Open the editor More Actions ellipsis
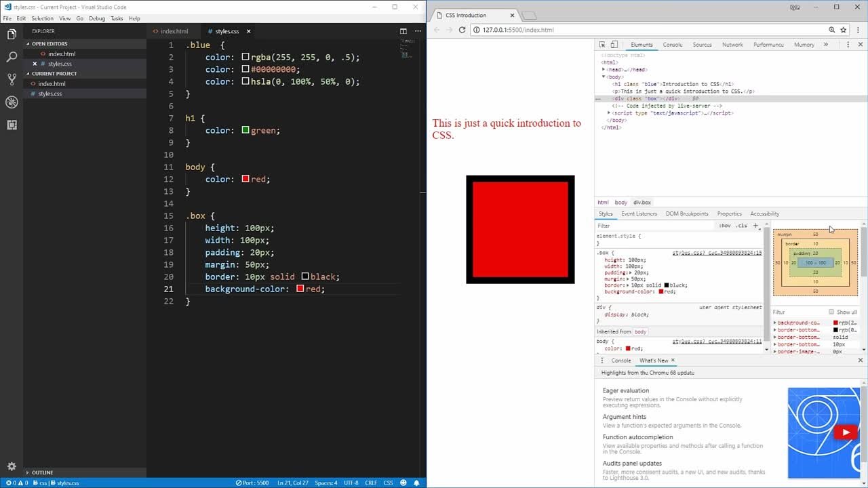868x488 pixels. click(416, 31)
